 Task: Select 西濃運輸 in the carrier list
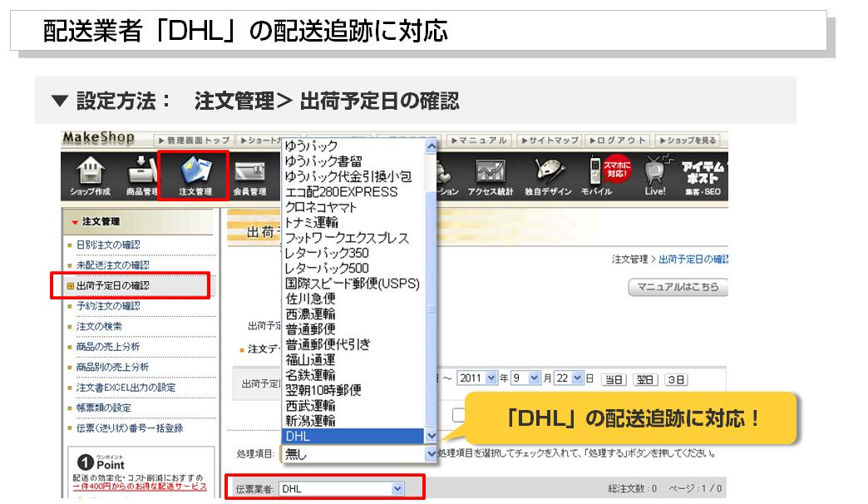tap(354, 314)
